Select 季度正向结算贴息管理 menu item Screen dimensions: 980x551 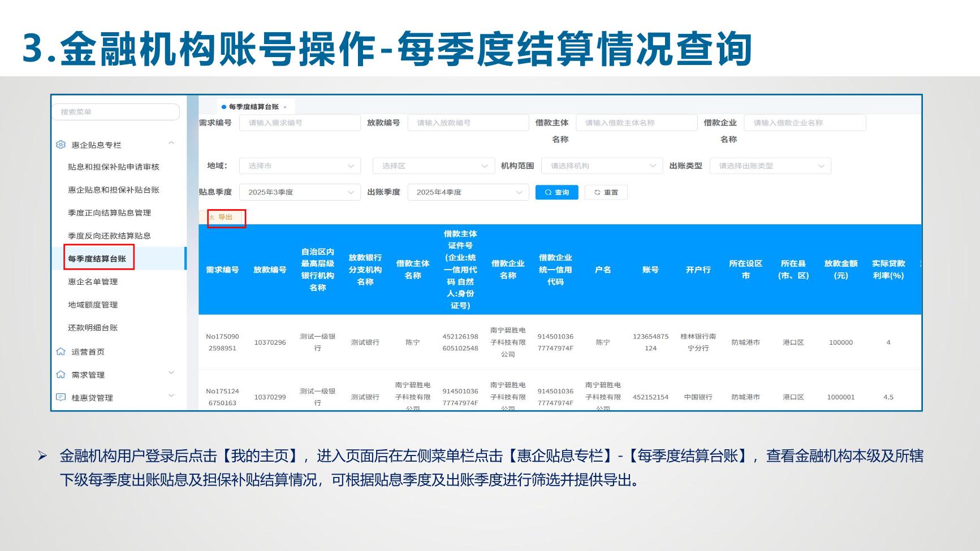click(x=109, y=212)
